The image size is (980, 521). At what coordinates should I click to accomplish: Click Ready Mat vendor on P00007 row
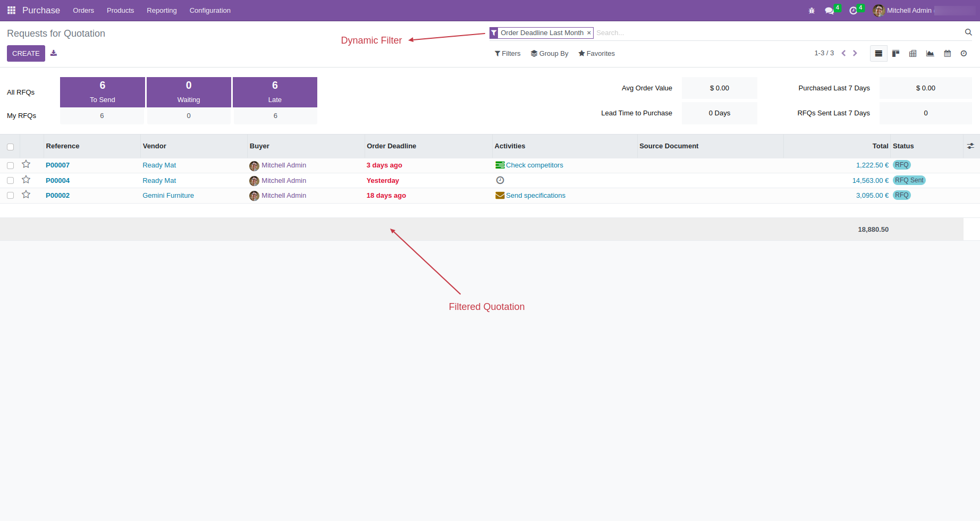159,165
